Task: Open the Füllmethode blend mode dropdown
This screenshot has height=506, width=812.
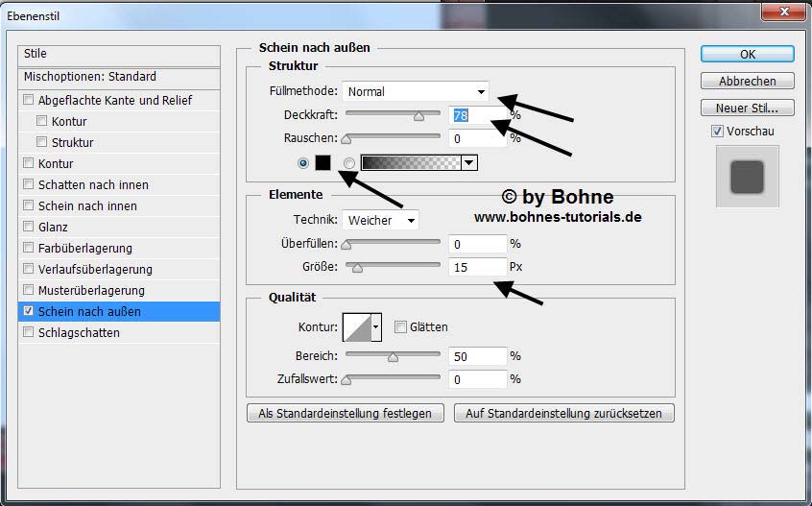Action: coord(416,92)
